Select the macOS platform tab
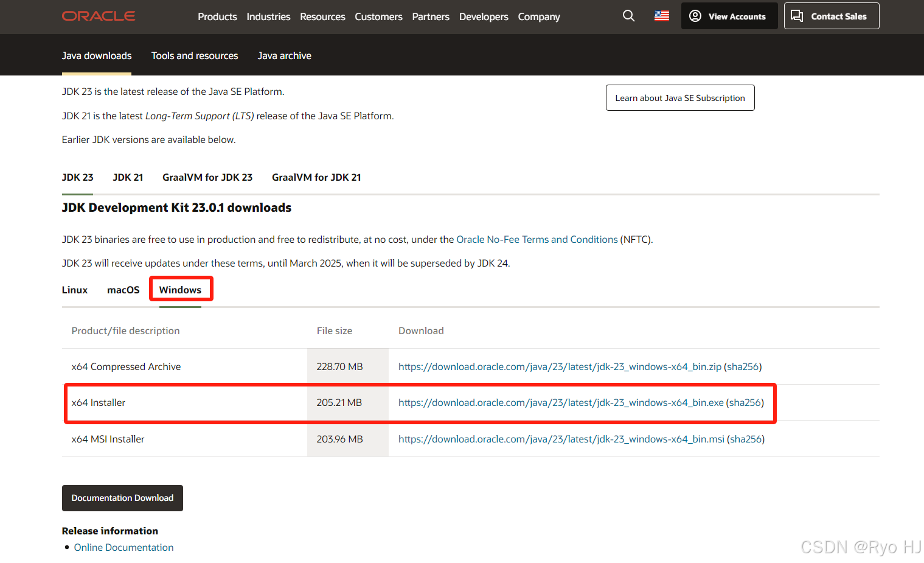 click(123, 290)
